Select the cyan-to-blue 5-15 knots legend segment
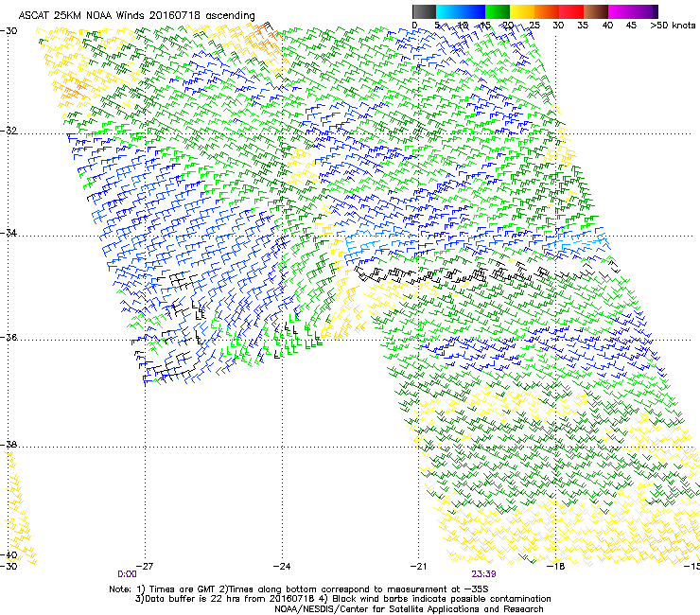 click(x=461, y=11)
